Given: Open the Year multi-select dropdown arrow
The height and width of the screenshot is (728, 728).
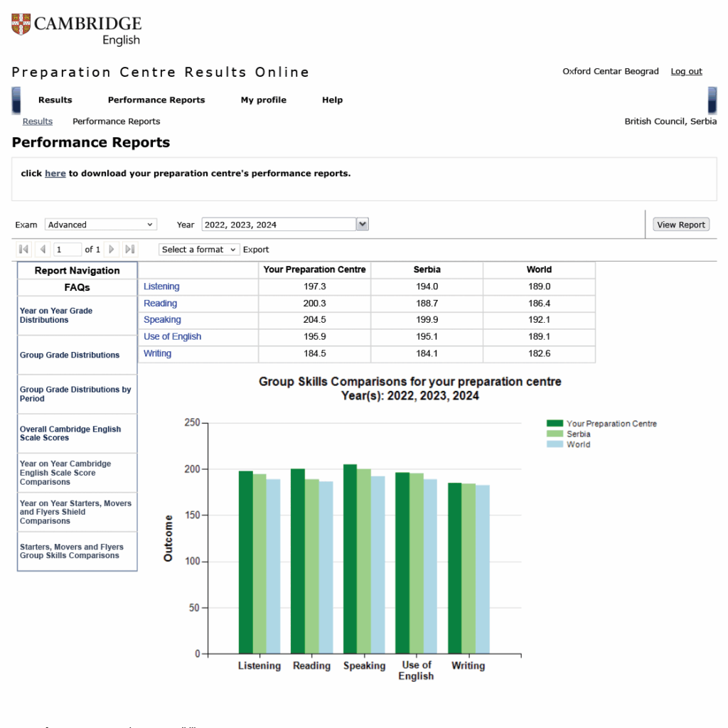Looking at the screenshot, I should [x=362, y=224].
